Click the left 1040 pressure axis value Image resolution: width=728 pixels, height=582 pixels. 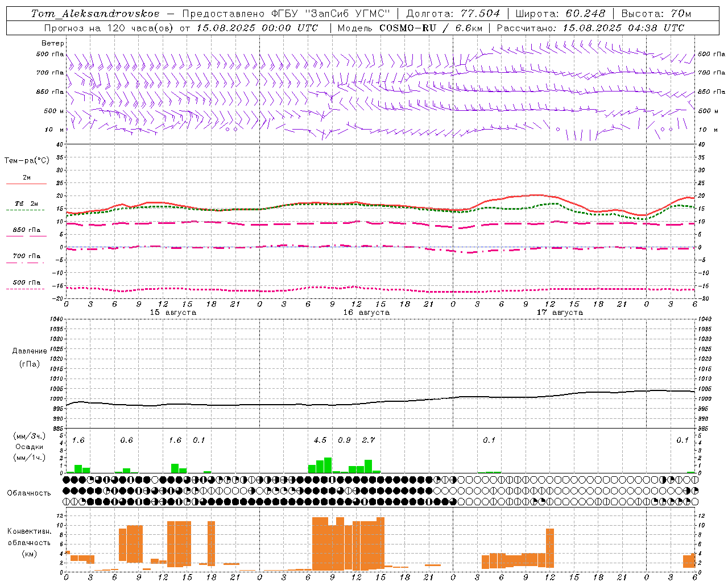[56, 319]
